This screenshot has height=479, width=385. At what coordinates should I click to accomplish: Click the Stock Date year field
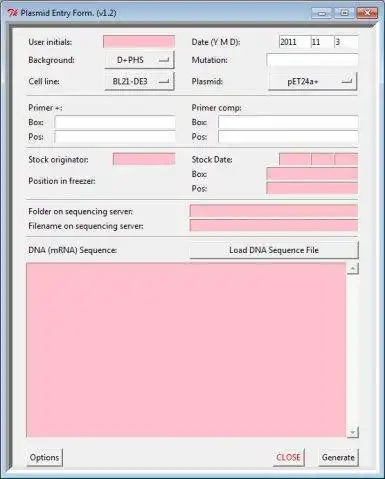tap(295, 159)
